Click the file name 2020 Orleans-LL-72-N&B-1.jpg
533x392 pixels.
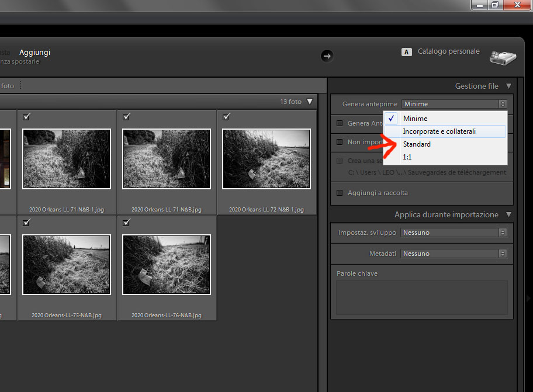(x=266, y=210)
